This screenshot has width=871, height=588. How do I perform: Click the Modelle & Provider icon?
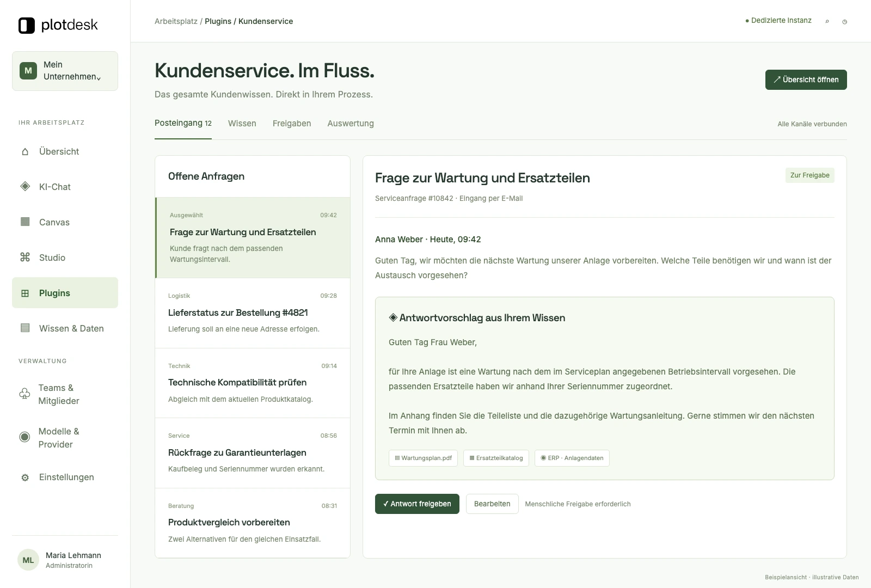(24, 437)
